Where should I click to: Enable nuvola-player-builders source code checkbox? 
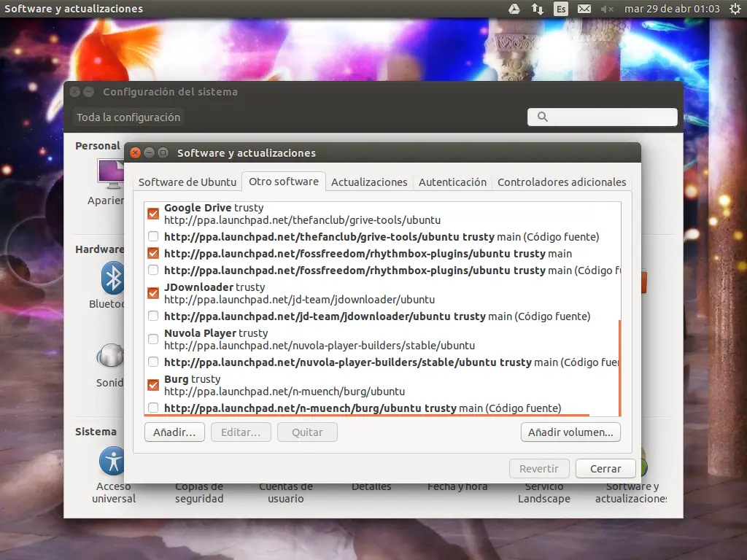[x=153, y=362]
